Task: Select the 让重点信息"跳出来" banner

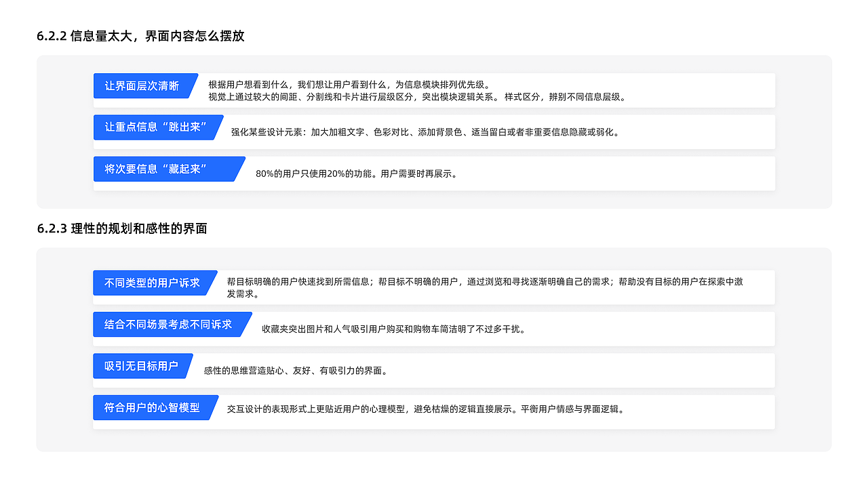Action: coord(155,127)
